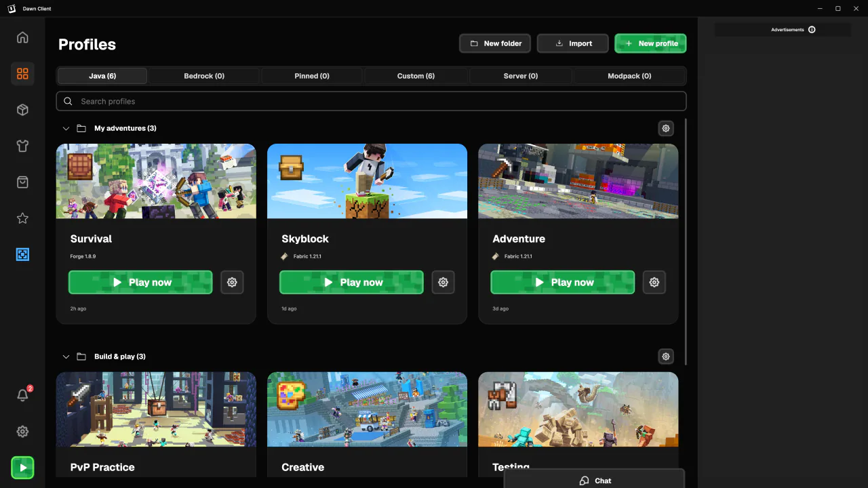Viewport: 868px width, 488px height.
Task: Open the cube icon in the sidebar
Action: pos(22,110)
